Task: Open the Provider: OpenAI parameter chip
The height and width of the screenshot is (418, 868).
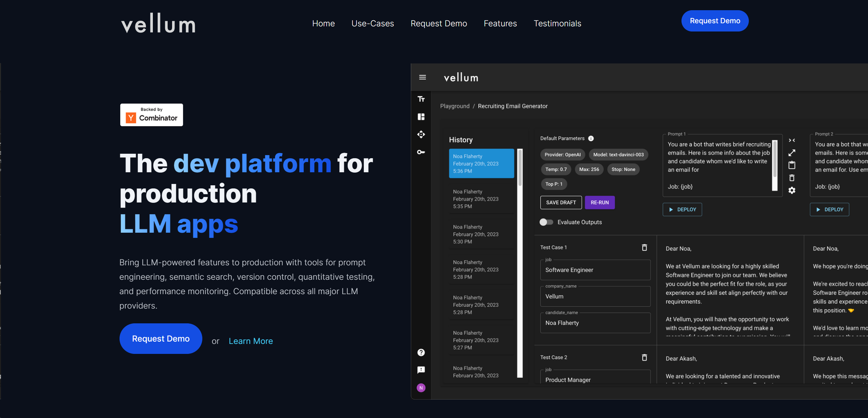Action: point(562,155)
